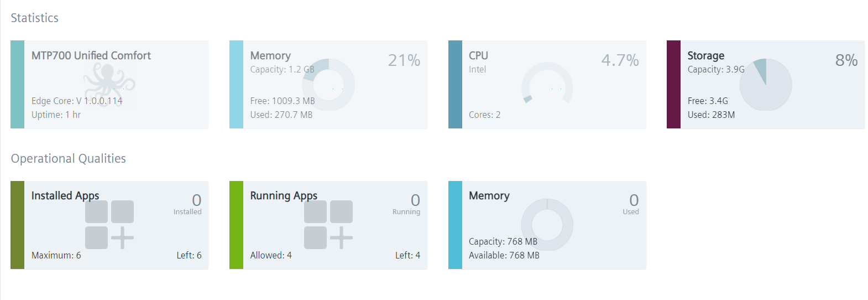Click the octopus icon in device card
Viewport: 868px width, 300px height.
(x=108, y=81)
